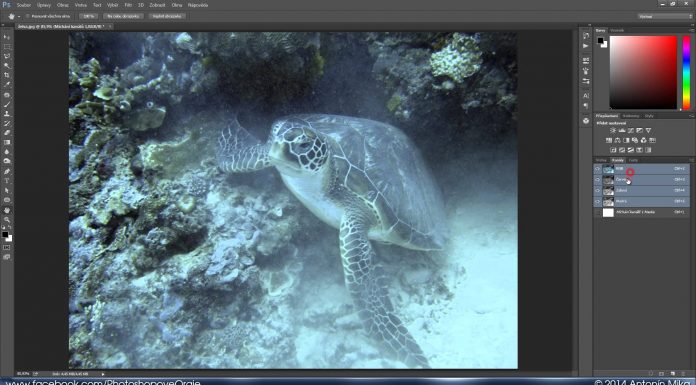The width and height of the screenshot is (696, 385).
Task: Select the Rectangular Marquee tool
Action: coord(7,47)
